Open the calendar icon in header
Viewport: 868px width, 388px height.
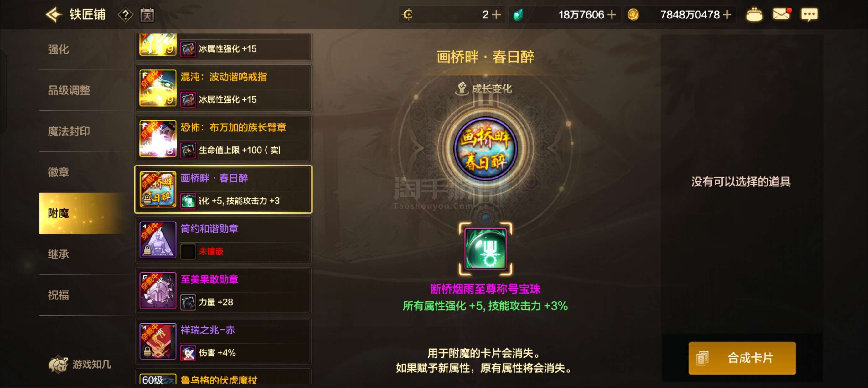147,15
